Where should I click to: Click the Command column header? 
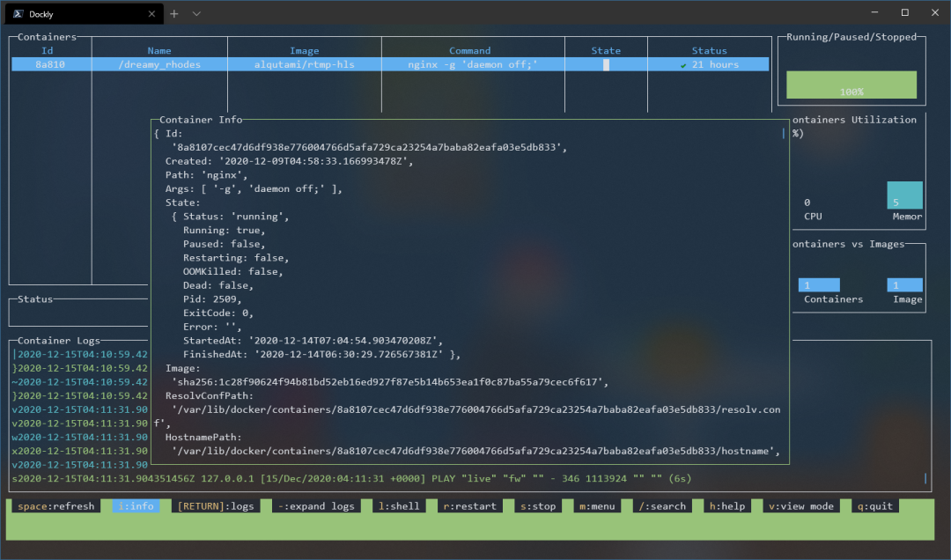(469, 50)
